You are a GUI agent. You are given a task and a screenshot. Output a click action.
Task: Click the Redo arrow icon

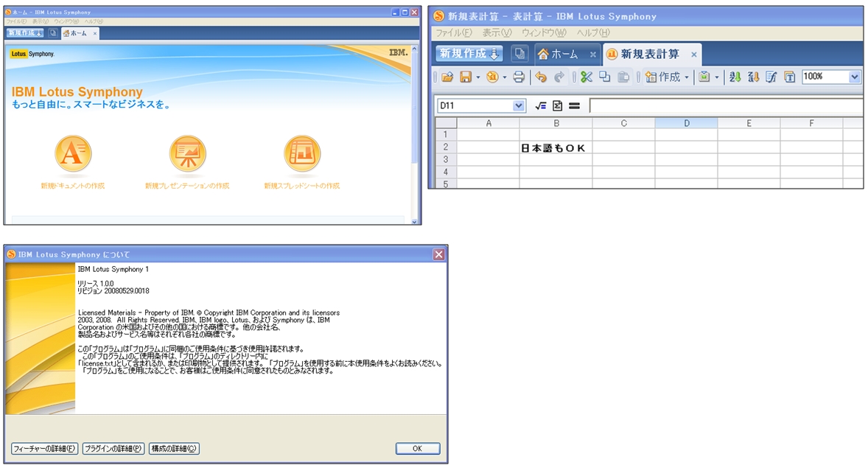coord(559,77)
